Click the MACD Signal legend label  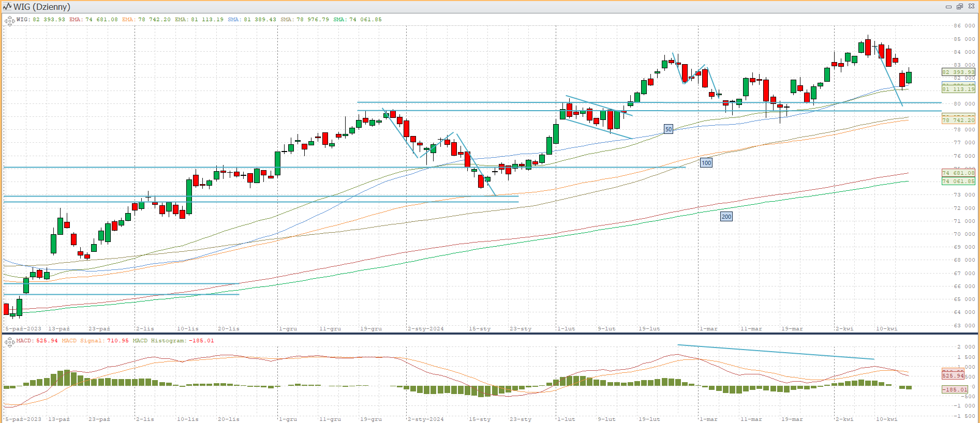point(95,341)
